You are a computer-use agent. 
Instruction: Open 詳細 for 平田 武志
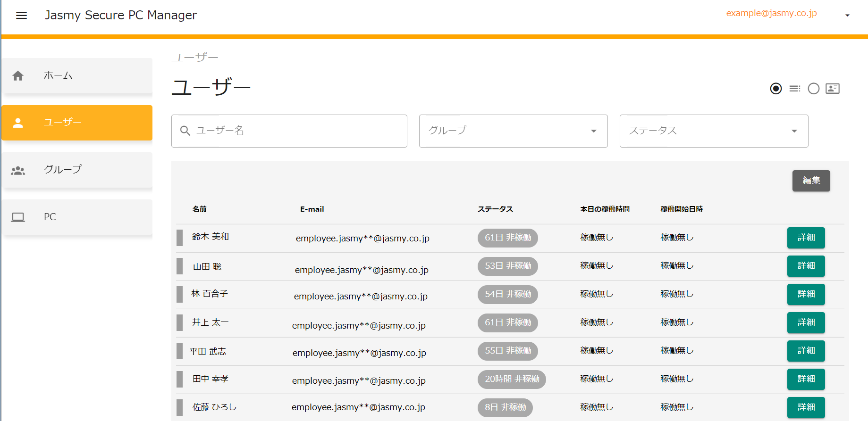(x=806, y=351)
